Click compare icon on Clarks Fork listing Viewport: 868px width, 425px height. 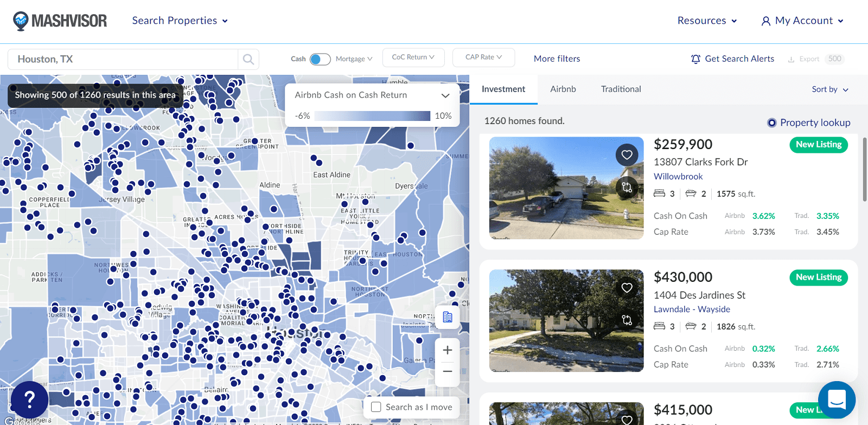[x=627, y=188]
